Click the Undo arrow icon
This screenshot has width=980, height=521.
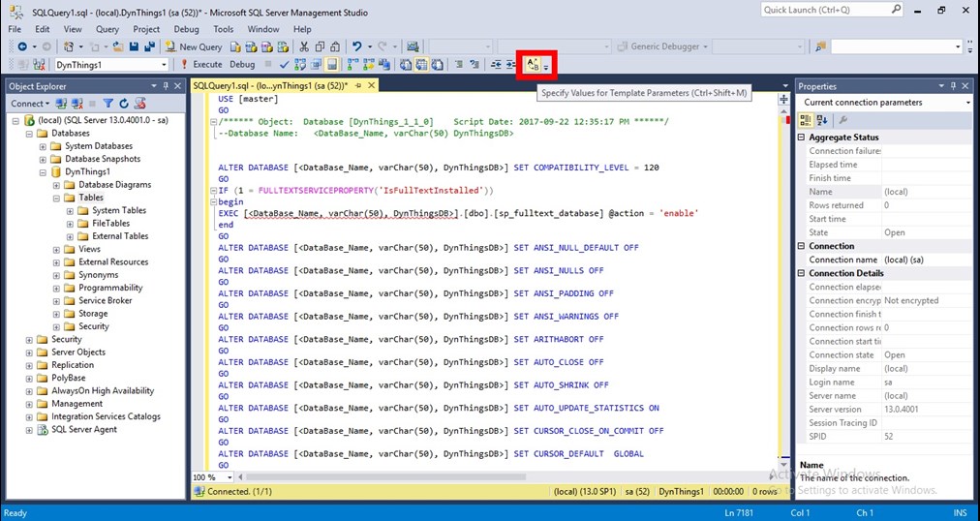click(x=357, y=46)
